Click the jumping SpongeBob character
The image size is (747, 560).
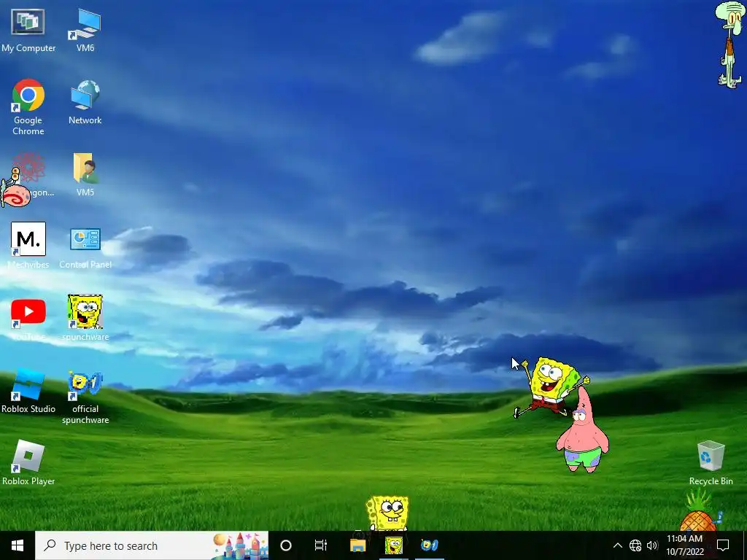coord(551,386)
